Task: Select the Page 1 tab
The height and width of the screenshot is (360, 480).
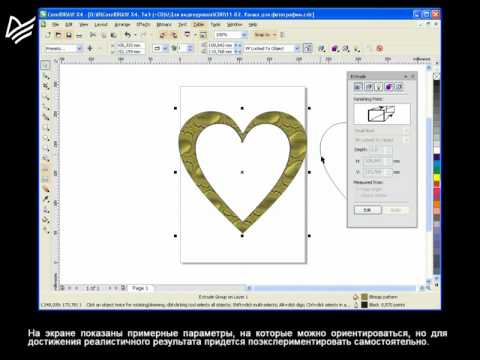Action: 140,288
